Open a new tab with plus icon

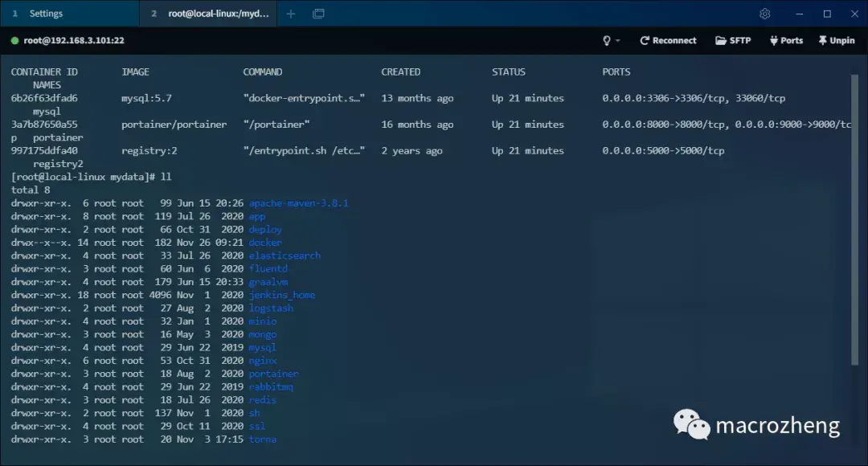291,14
